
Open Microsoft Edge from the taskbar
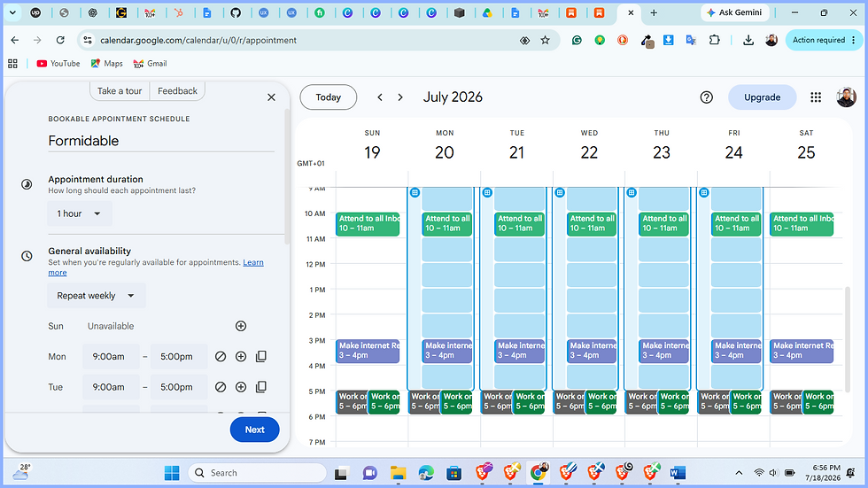(x=426, y=473)
